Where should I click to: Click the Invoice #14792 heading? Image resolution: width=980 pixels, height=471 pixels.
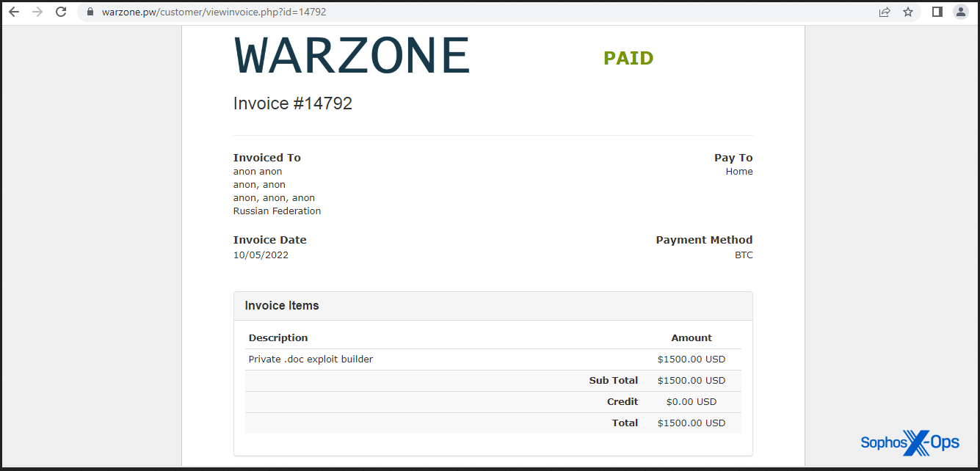(293, 103)
